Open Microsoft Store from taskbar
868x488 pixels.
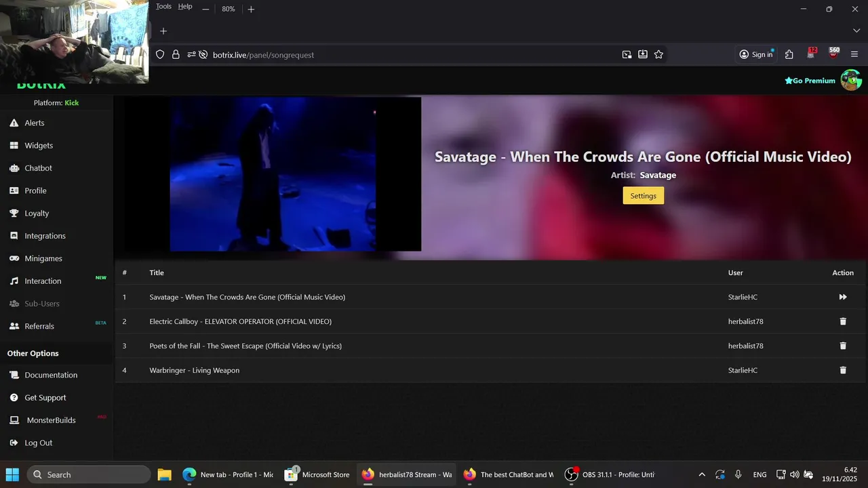[x=318, y=474]
